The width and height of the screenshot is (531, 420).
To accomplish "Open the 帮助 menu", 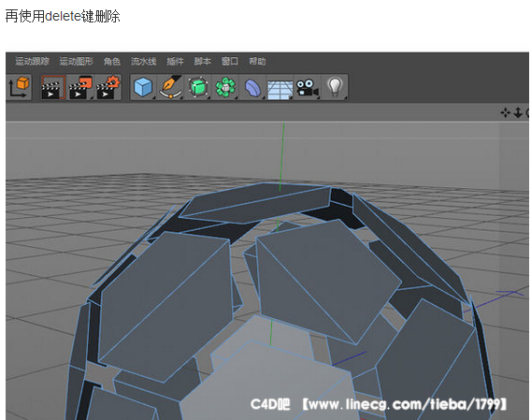I will click(x=257, y=62).
